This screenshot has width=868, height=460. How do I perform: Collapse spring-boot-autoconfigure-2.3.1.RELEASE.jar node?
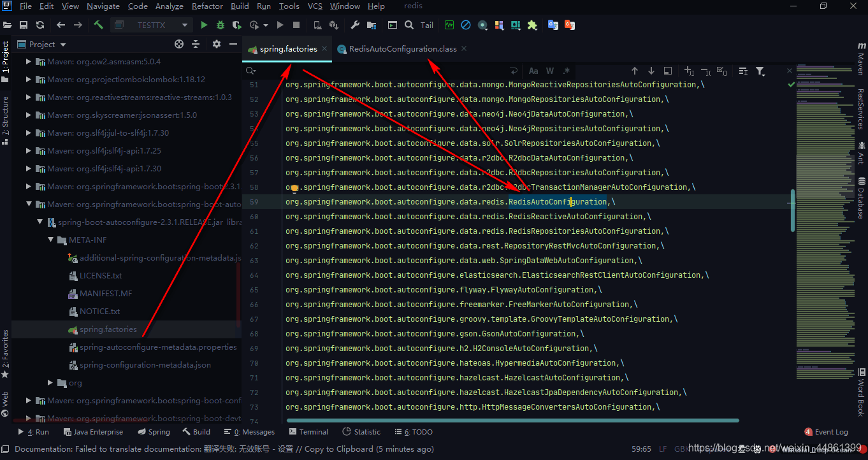point(40,222)
